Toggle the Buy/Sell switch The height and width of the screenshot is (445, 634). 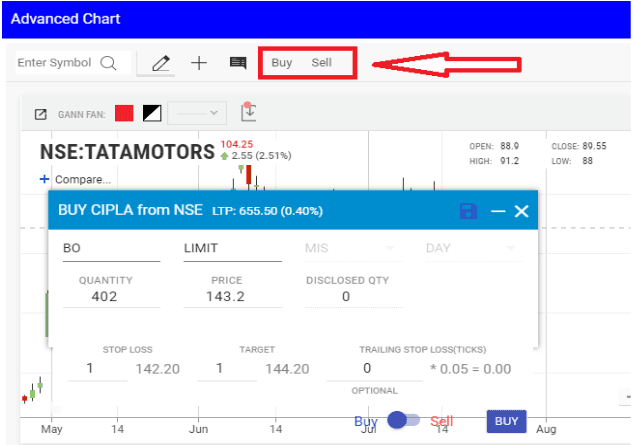(x=404, y=420)
